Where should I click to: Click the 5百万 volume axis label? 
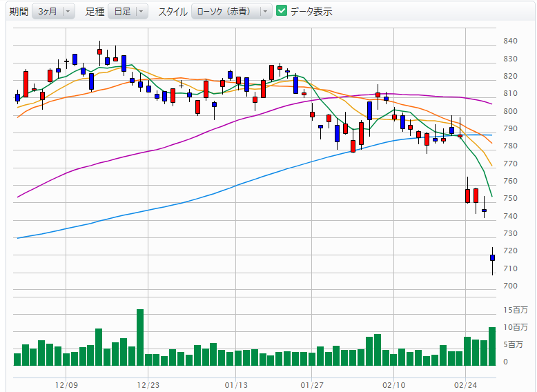pyautogui.click(x=513, y=345)
